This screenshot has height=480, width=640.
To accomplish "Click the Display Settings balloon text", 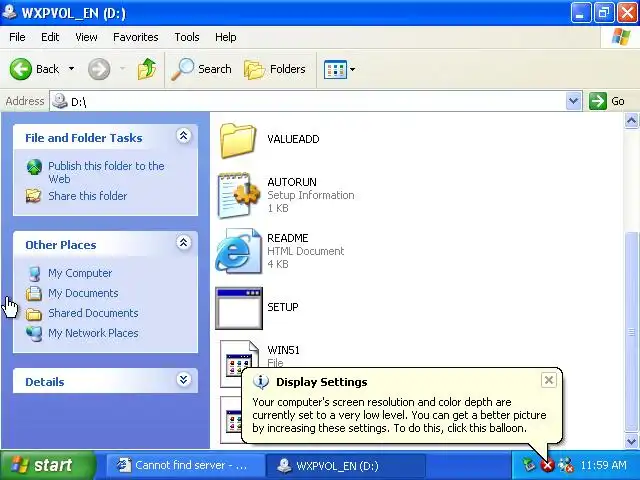I will click(x=399, y=415).
